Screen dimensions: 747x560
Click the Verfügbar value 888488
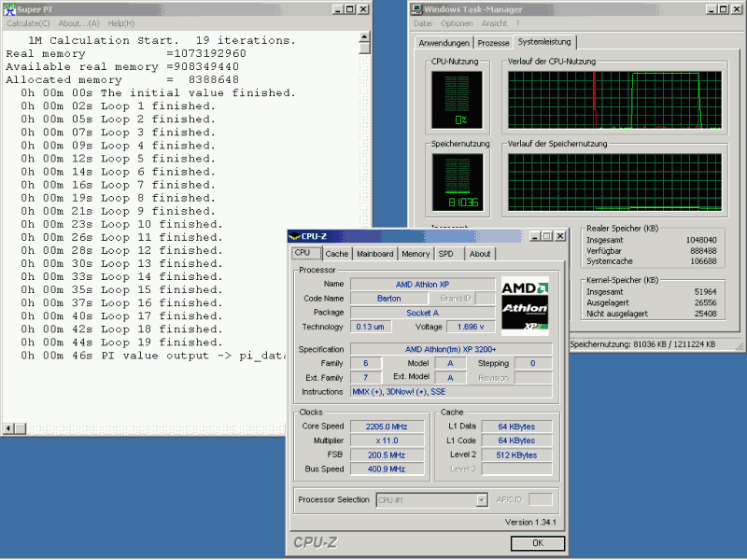703,250
